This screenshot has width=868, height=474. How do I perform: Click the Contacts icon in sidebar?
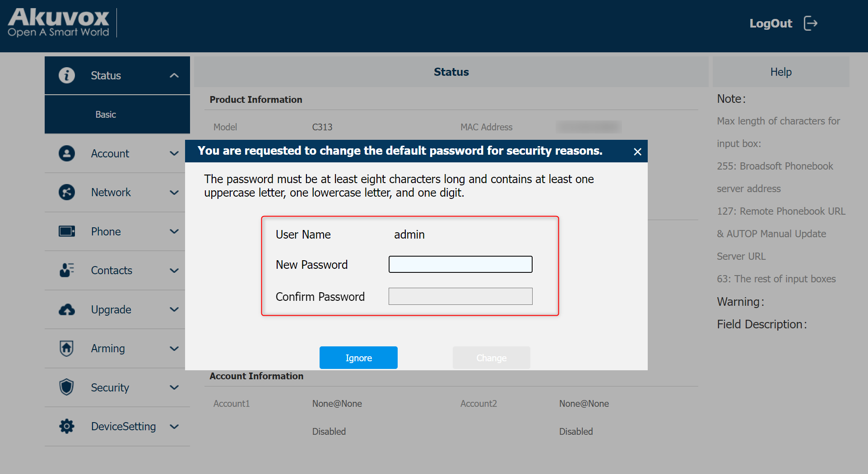(x=67, y=270)
